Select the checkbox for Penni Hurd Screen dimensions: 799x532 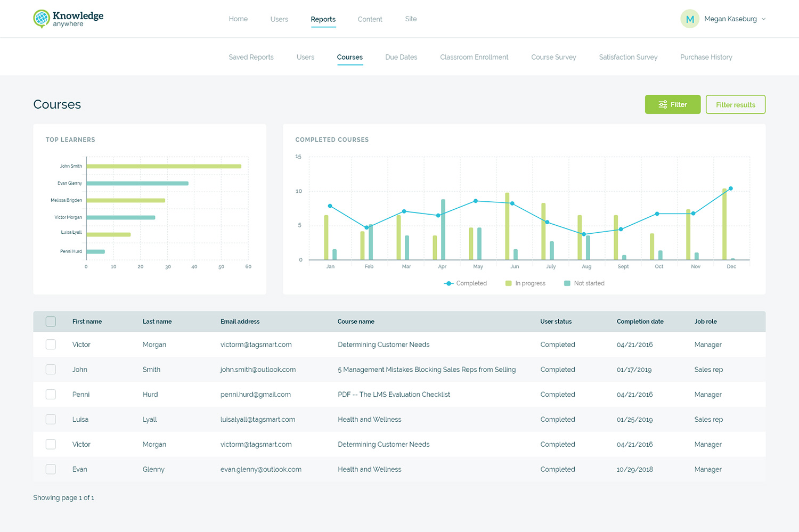coord(51,395)
